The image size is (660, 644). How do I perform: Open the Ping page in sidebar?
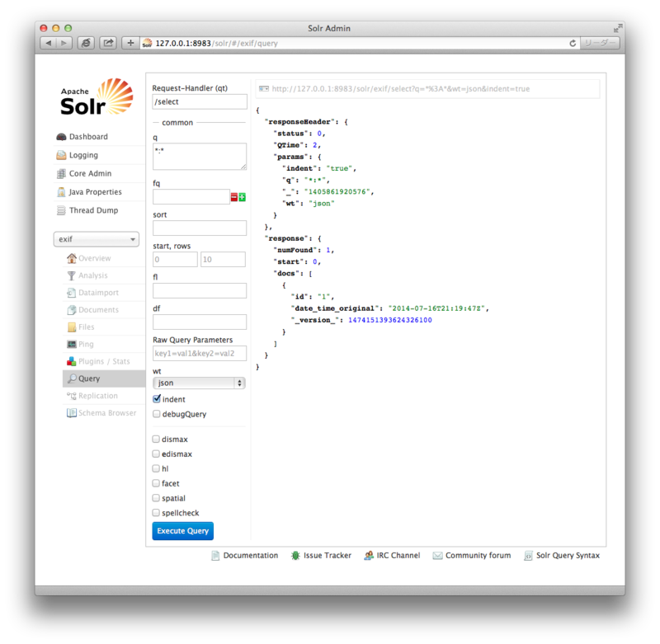104,344
